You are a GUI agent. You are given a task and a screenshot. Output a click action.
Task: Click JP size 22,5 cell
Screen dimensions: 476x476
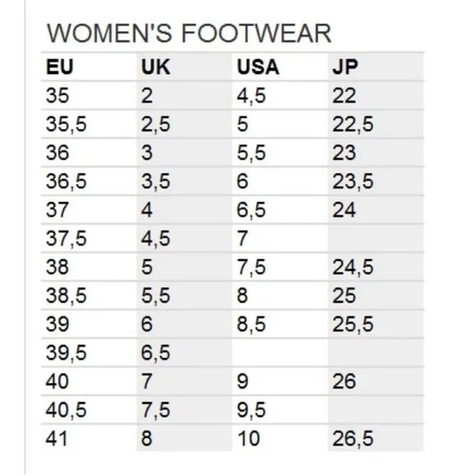[x=376, y=124]
